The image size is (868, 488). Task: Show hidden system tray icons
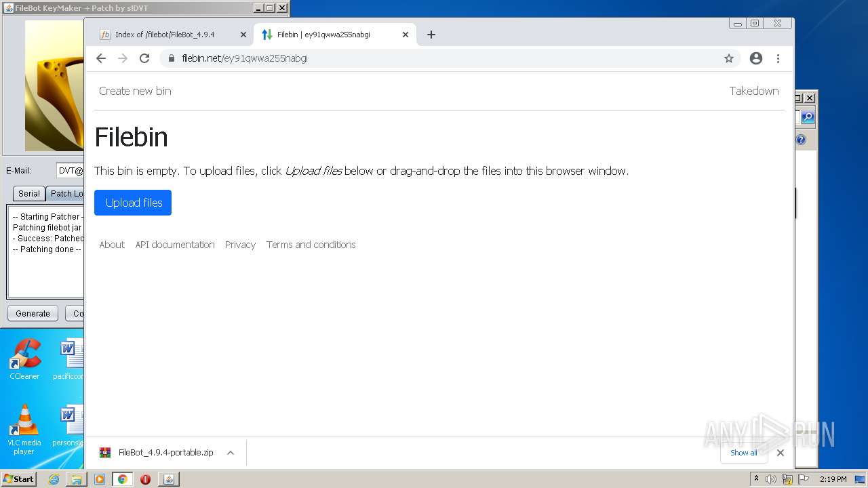(756, 479)
